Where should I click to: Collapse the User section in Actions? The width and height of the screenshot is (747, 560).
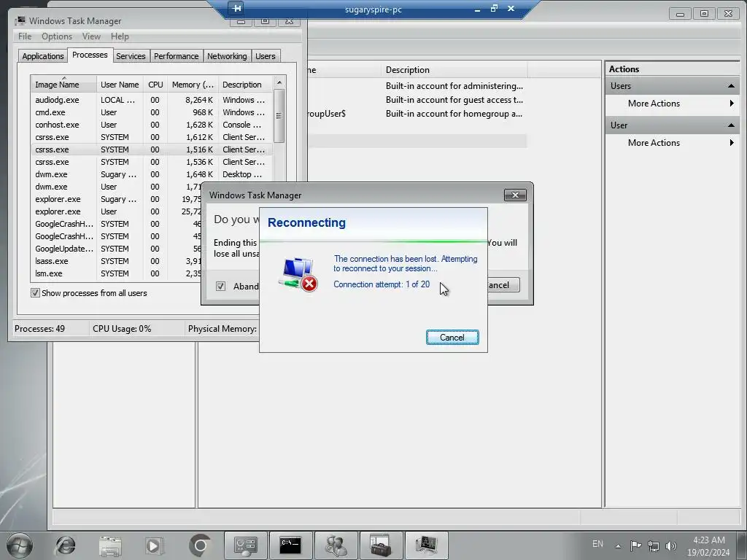coord(731,125)
